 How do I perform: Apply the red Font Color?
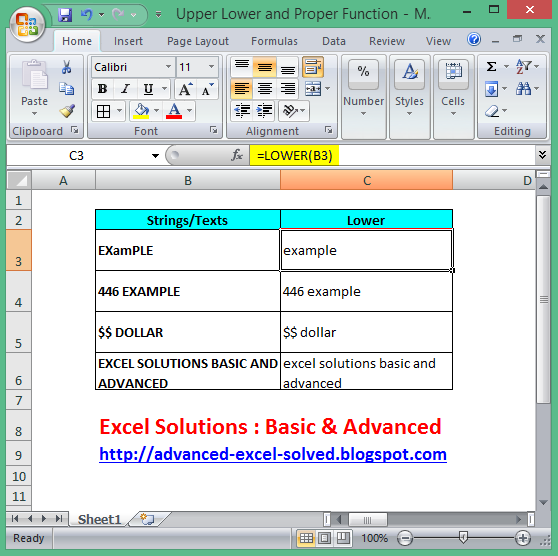click(174, 111)
